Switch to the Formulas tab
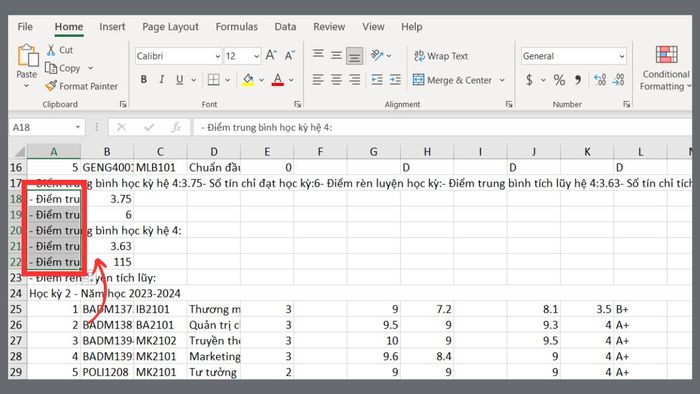Image resolution: width=700 pixels, height=394 pixels. pyautogui.click(x=237, y=27)
